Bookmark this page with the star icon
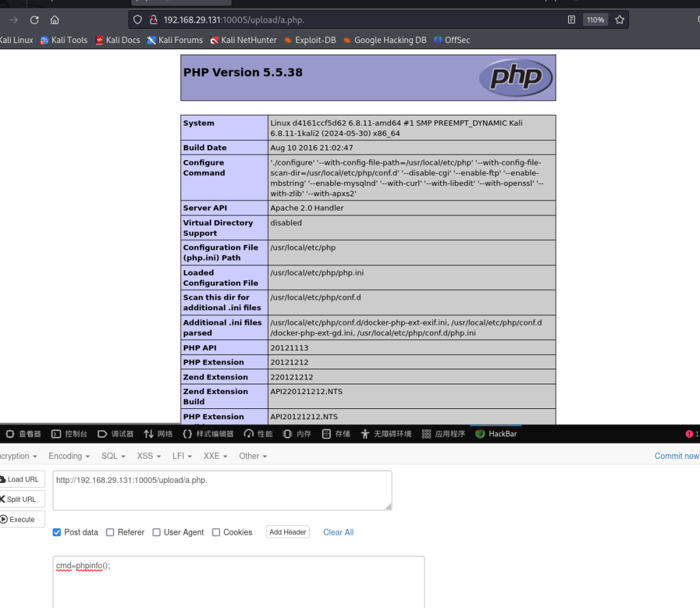 (619, 20)
